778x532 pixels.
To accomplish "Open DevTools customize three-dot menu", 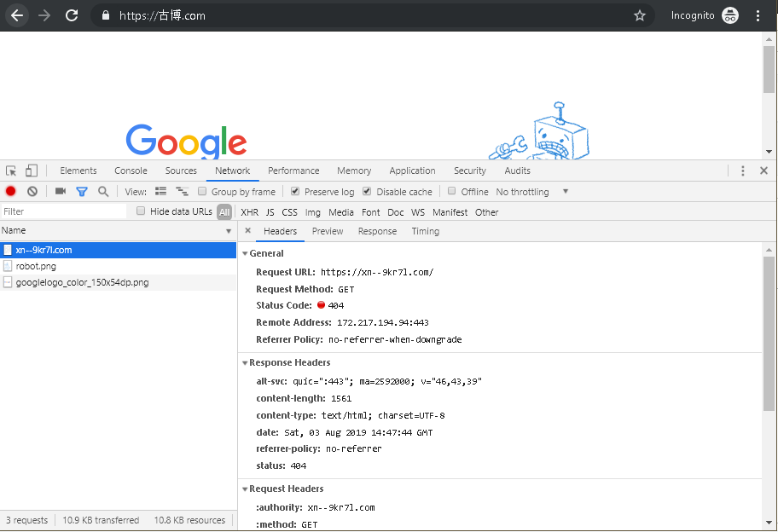I will click(742, 171).
